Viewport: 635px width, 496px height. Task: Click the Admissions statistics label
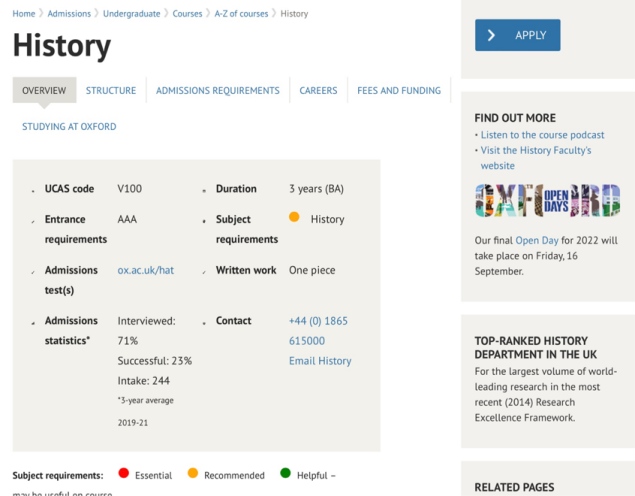[71, 330]
